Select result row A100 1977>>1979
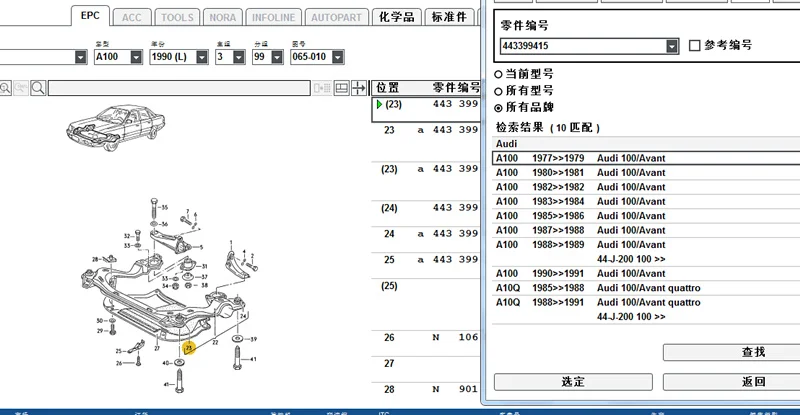Image resolution: width=800 pixels, height=415 pixels. tap(646, 158)
